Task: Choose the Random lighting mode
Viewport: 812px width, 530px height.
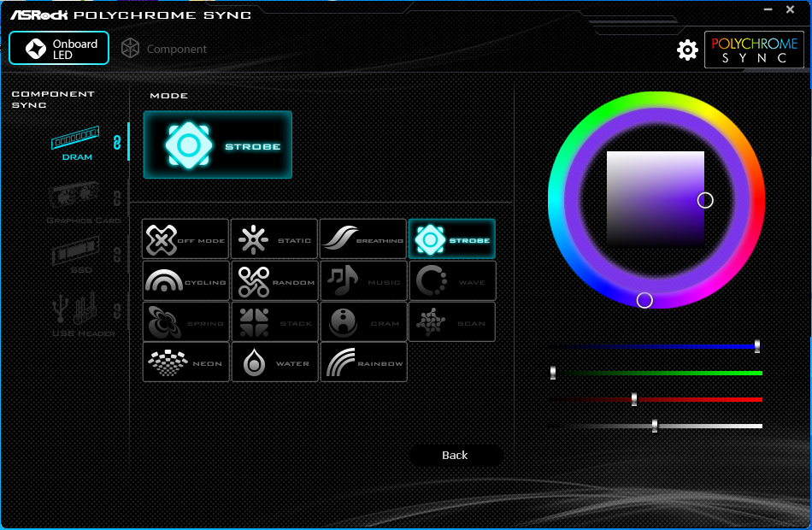Action: 274,280
